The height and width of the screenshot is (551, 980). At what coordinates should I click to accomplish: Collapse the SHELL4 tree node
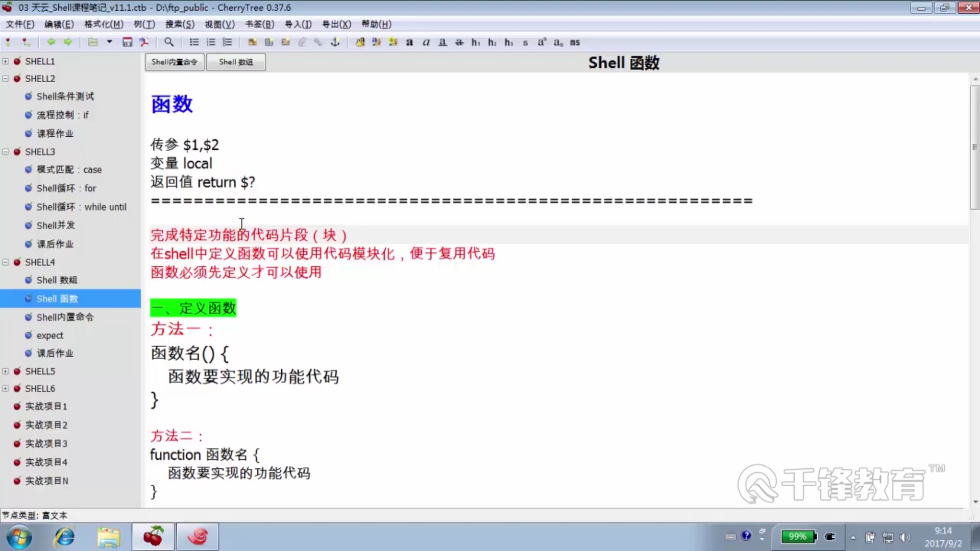click(5, 262)
